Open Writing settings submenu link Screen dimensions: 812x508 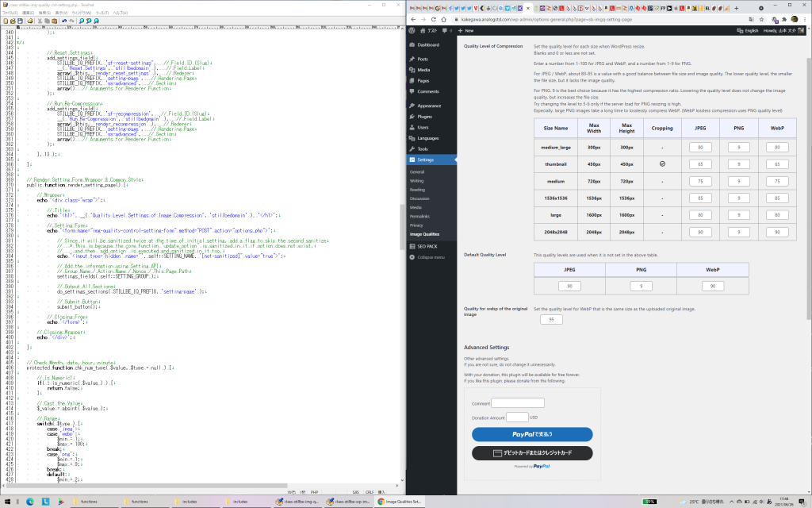point(416,181)
